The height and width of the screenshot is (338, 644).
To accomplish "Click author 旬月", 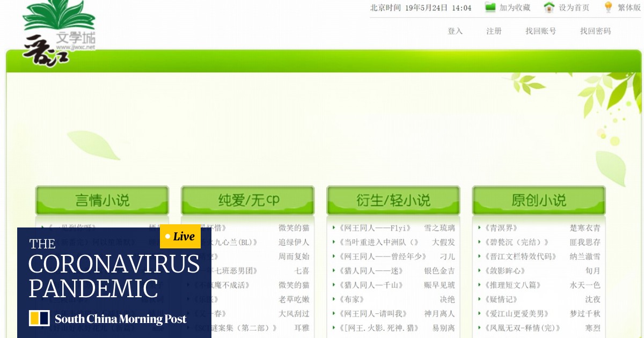I will [593, 271].
